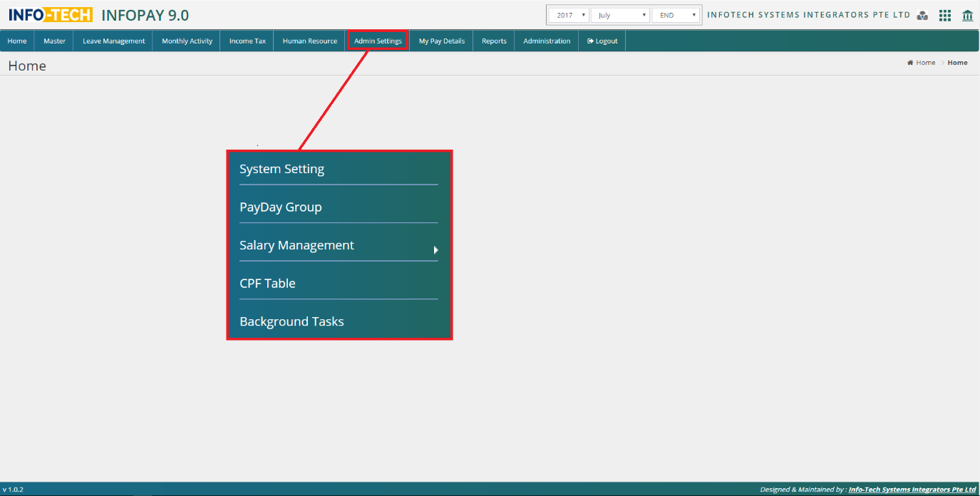This screenshot has height=496, width=980.
Task: Click the home icon in breadcrumb
Action: (x=910, y=63)
